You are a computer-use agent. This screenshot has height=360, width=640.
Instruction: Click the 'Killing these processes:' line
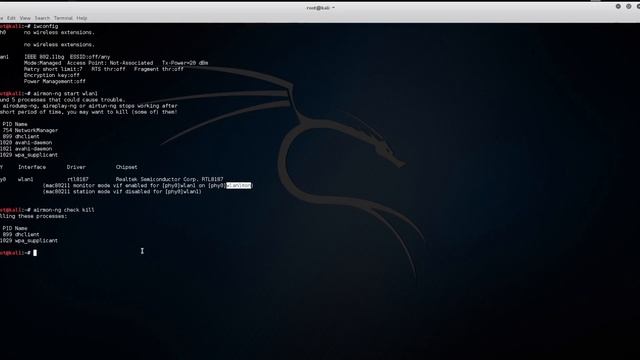tap(33, 216)
